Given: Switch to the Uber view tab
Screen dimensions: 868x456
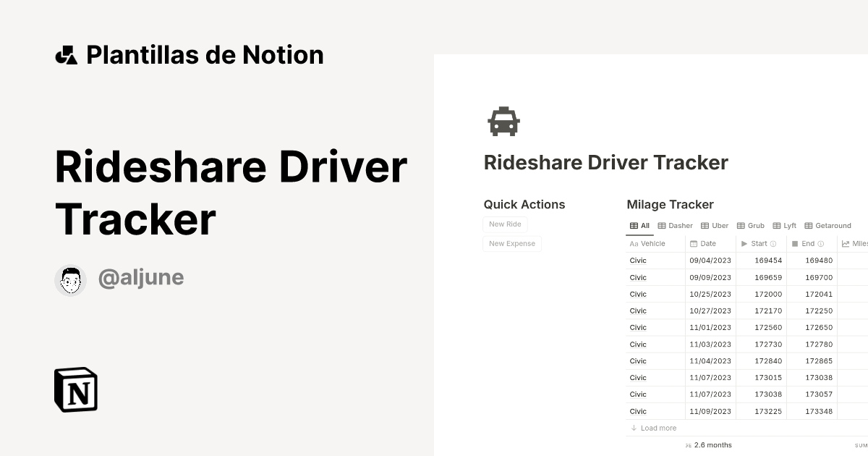Looking at the screenshot, I should [715, 225].
